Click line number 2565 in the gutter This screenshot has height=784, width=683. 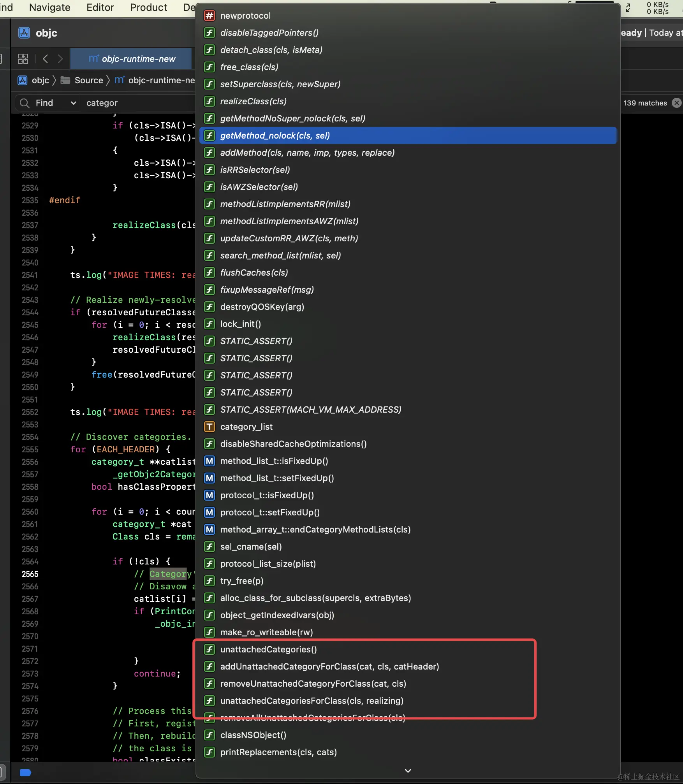30,574
